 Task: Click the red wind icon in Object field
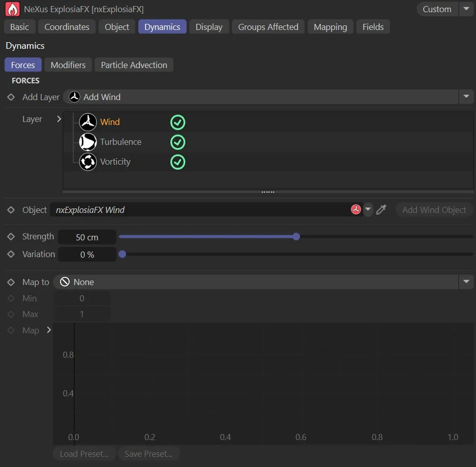[356, 210]
